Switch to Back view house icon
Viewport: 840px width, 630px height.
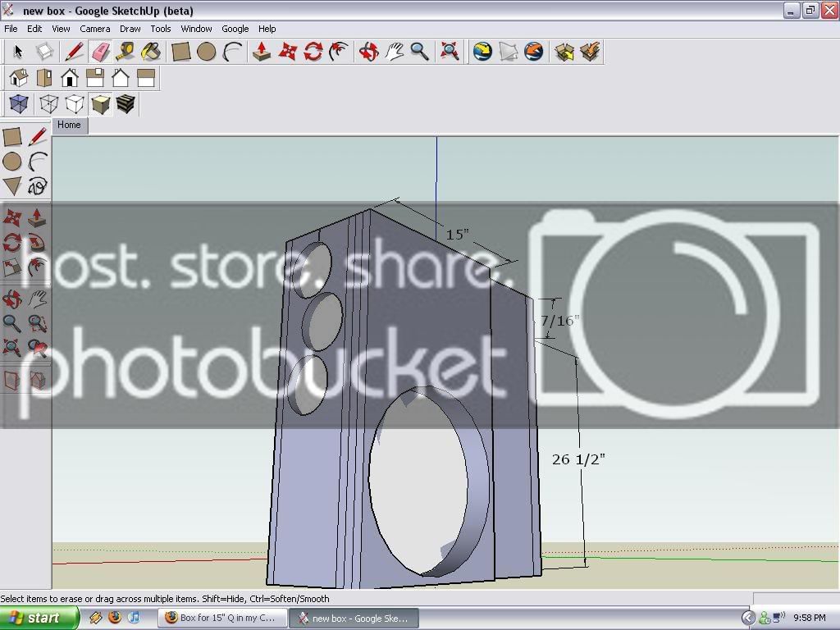(121, 78)
